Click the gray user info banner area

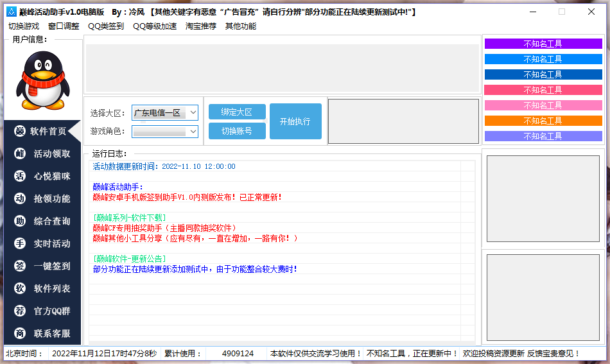point(283,68)
